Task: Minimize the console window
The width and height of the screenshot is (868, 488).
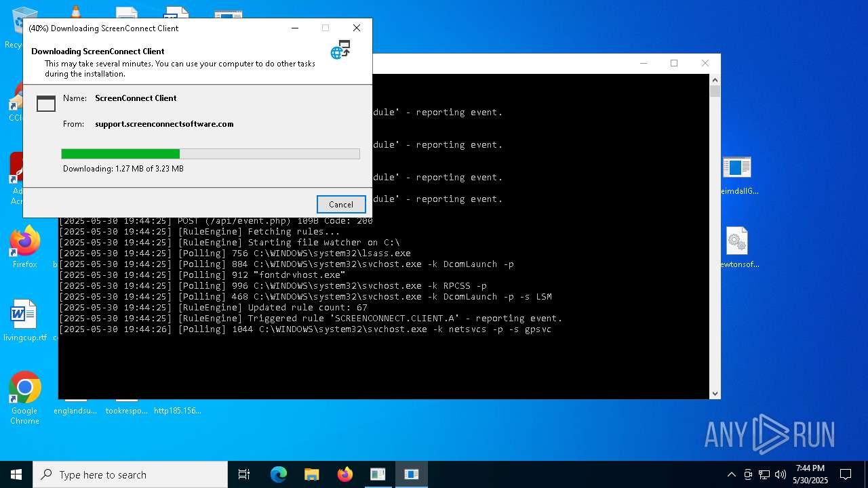Action: [x=643, y=63]
